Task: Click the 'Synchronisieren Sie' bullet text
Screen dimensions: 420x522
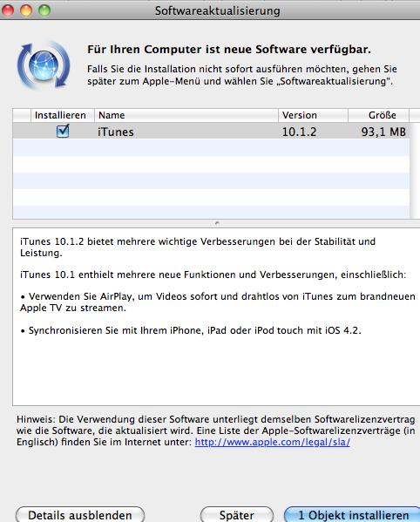Action: coord(191,330)
